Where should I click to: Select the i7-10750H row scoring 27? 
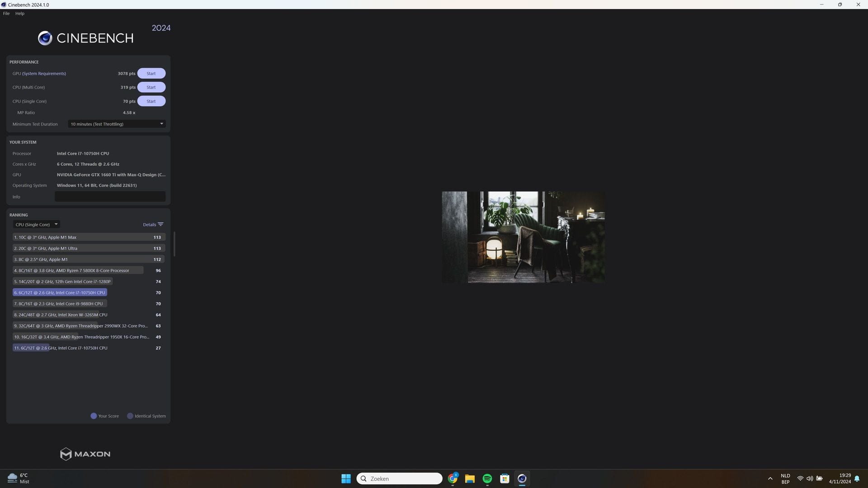pos(89,348)
